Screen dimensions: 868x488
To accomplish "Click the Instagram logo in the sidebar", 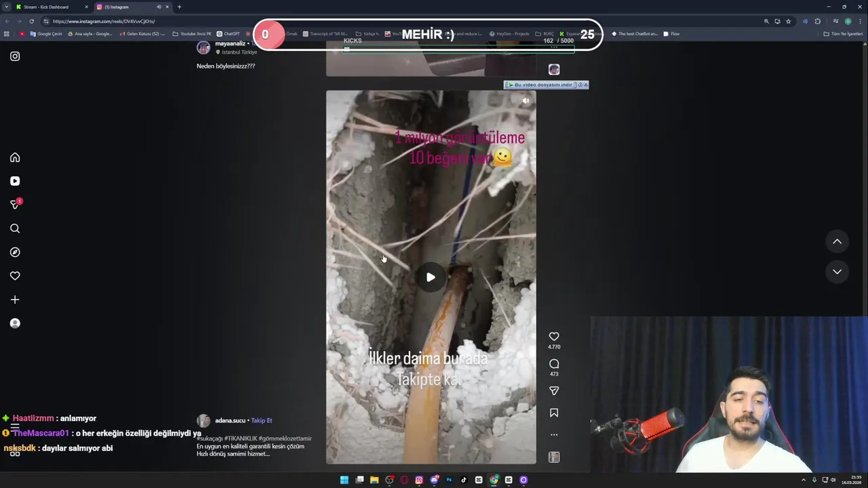I will (15, 56).
